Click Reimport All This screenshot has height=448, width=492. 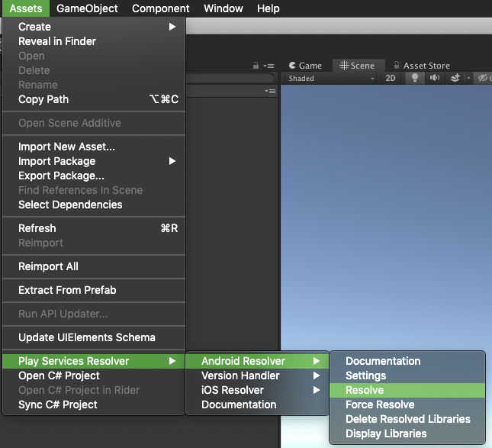tap(94, 266)
